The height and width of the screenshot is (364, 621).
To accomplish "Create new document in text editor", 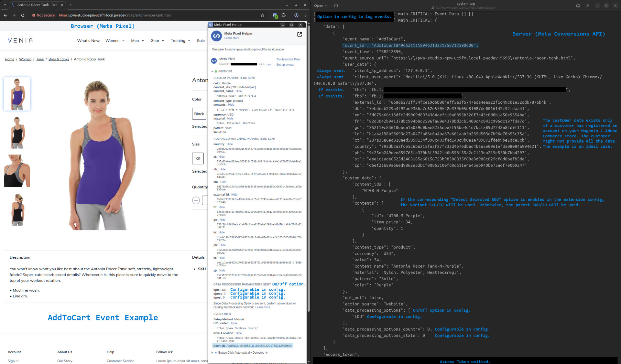I will click(x=336, y=5).
